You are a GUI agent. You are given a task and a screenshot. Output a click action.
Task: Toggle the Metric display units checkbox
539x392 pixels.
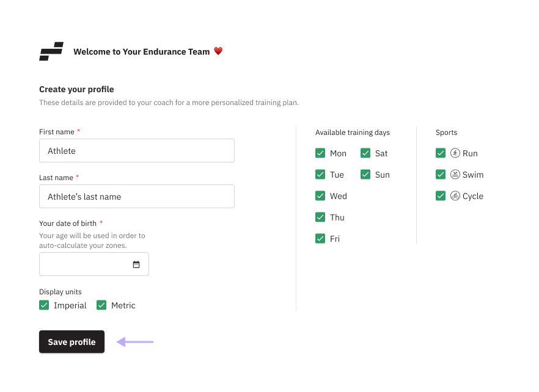[101, 305]
